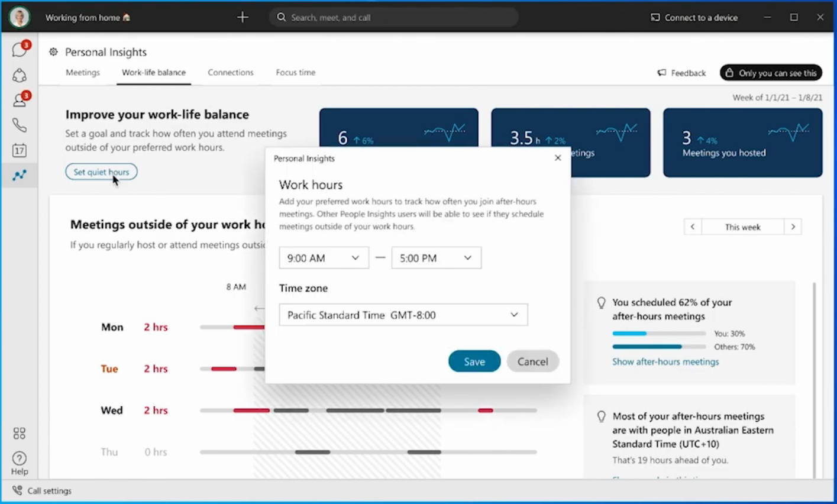Open the Calling phone icon
This screenshot has height=504, width=837.
[x=19, y=125]
